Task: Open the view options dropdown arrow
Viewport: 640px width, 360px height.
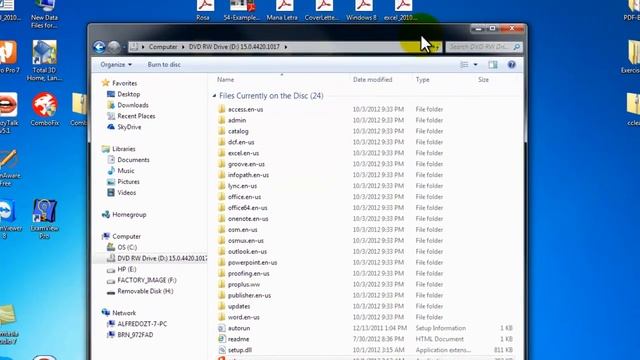Action: [x=476, y=64]
